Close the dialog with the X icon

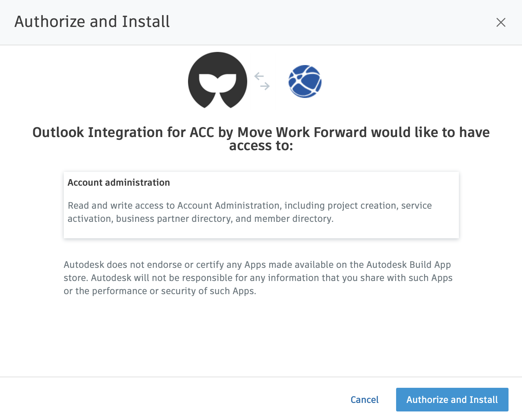click(x=501, y=22)
